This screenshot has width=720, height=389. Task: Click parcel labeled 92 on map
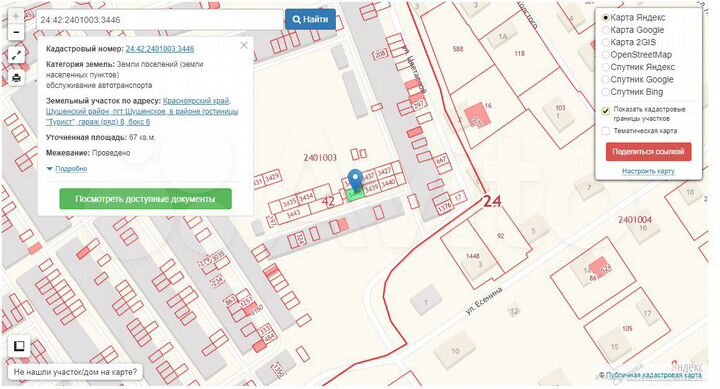pyautogui.click(x=501, y=236)
